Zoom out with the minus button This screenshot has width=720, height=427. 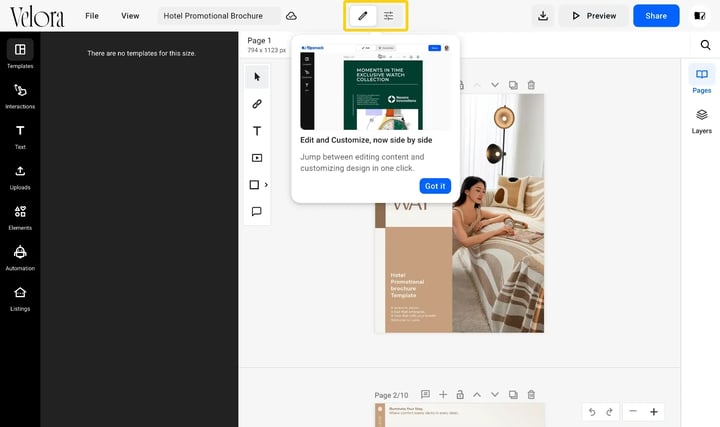[633, 411]
